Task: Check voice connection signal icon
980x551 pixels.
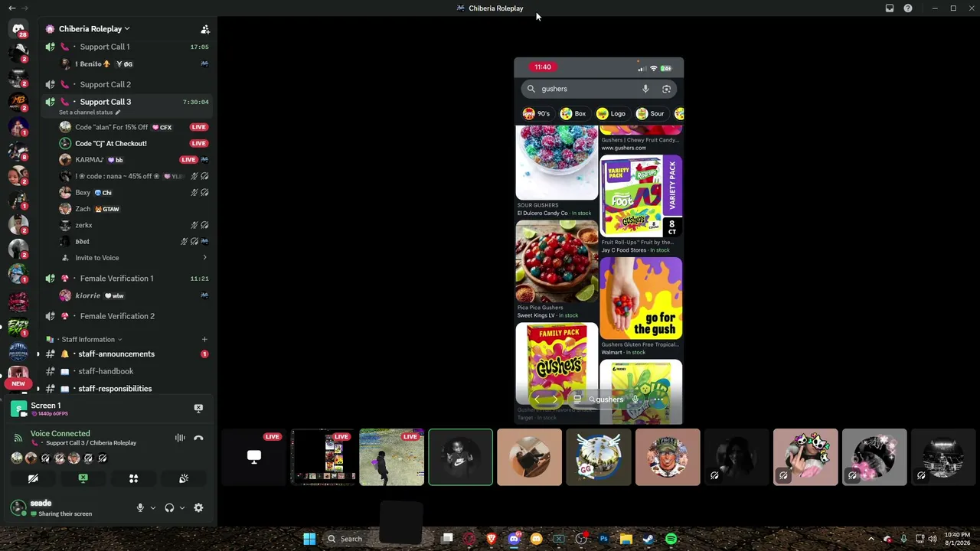Action: 18,438
